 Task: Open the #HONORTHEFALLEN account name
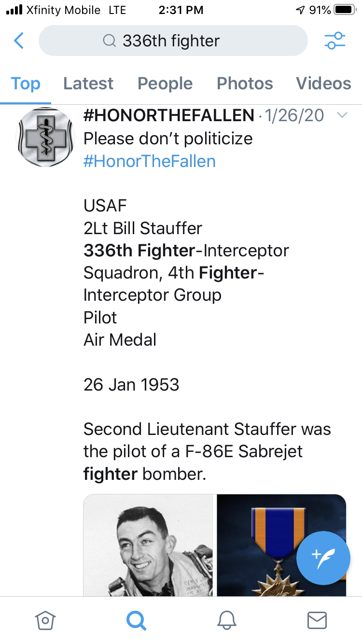169,116
